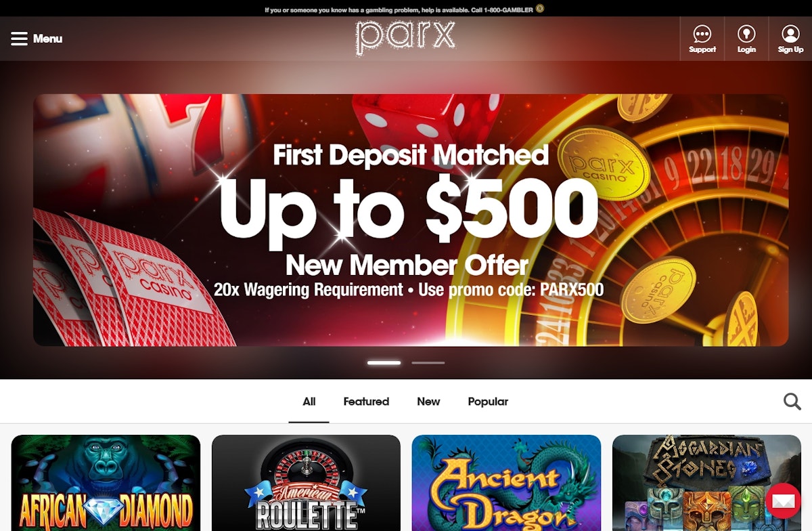Open the American Roulette game tile
This screenshot has height=531, width=812.
307,483
